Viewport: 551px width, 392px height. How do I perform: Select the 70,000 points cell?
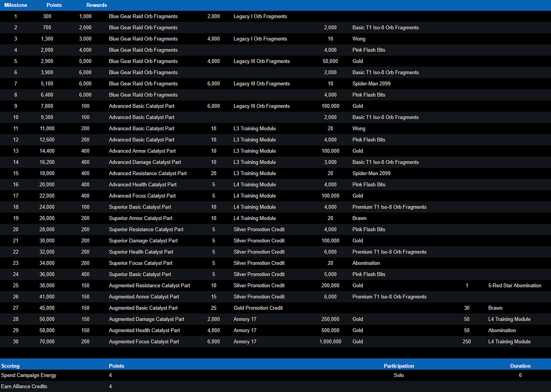47,342
